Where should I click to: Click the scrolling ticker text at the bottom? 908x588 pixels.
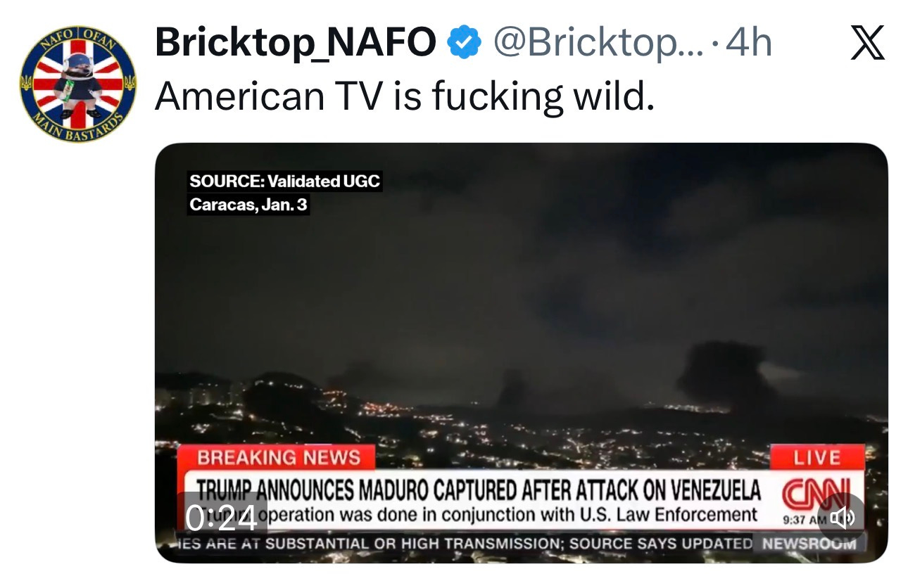pos(465,544)
